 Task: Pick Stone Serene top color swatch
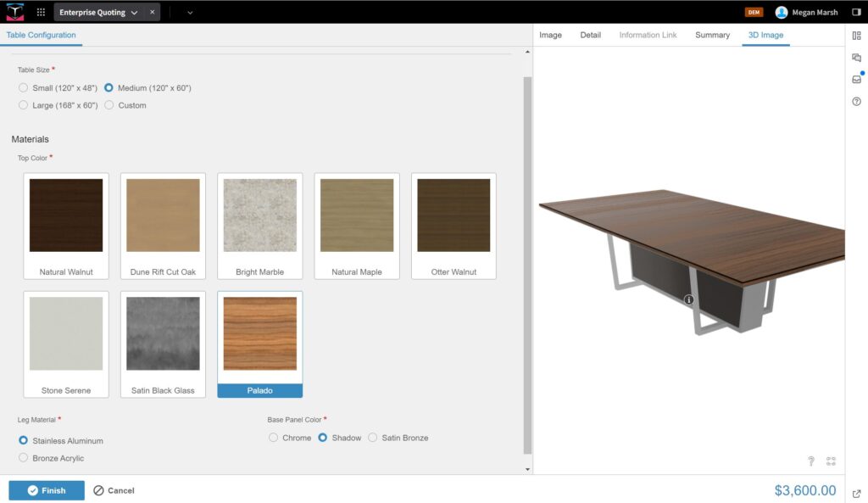tap(66, 344)
